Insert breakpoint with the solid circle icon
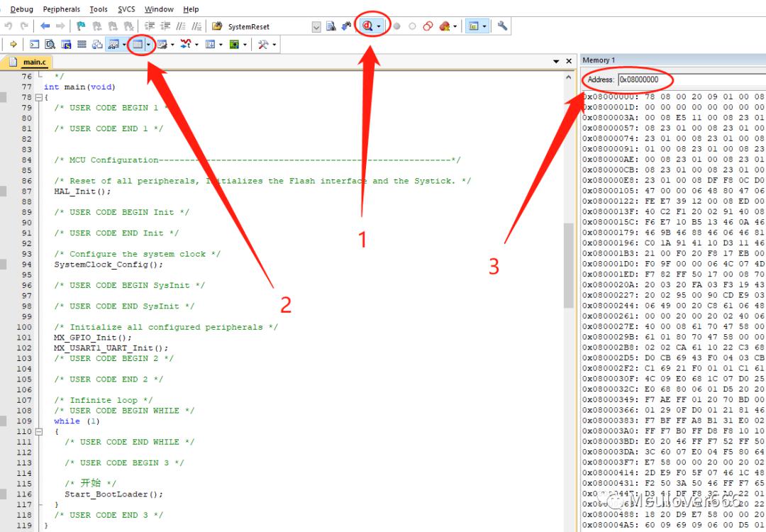The height and width of the screenshot is (532, 766). (x=396, y=26)
